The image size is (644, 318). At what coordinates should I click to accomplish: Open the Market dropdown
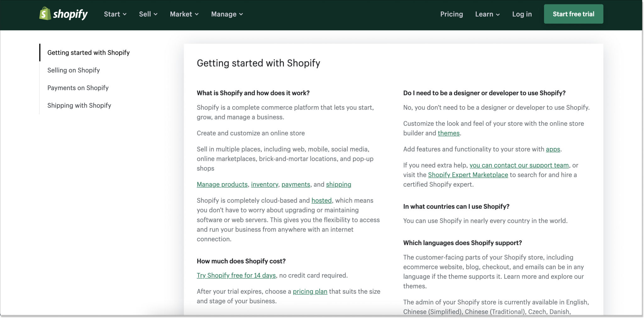[x=184, y=14]
